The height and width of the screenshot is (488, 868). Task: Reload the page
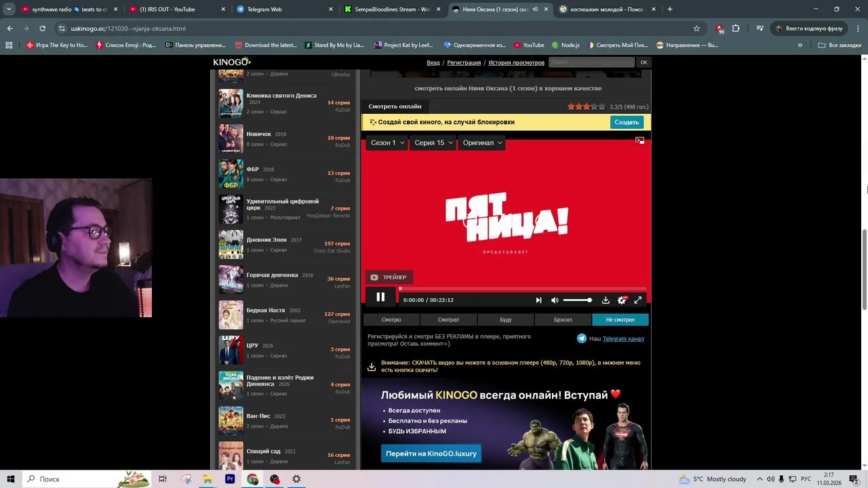42,28
